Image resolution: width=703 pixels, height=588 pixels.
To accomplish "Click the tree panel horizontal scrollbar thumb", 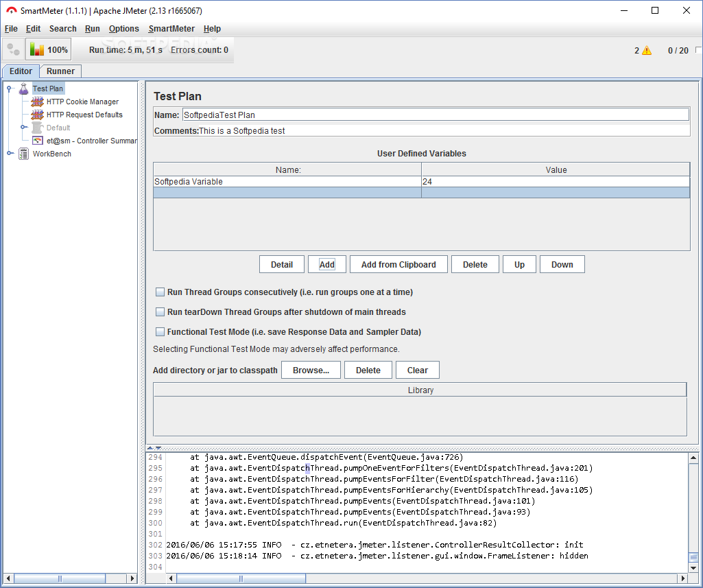I will pyautogui.click(x=60, y=578).
